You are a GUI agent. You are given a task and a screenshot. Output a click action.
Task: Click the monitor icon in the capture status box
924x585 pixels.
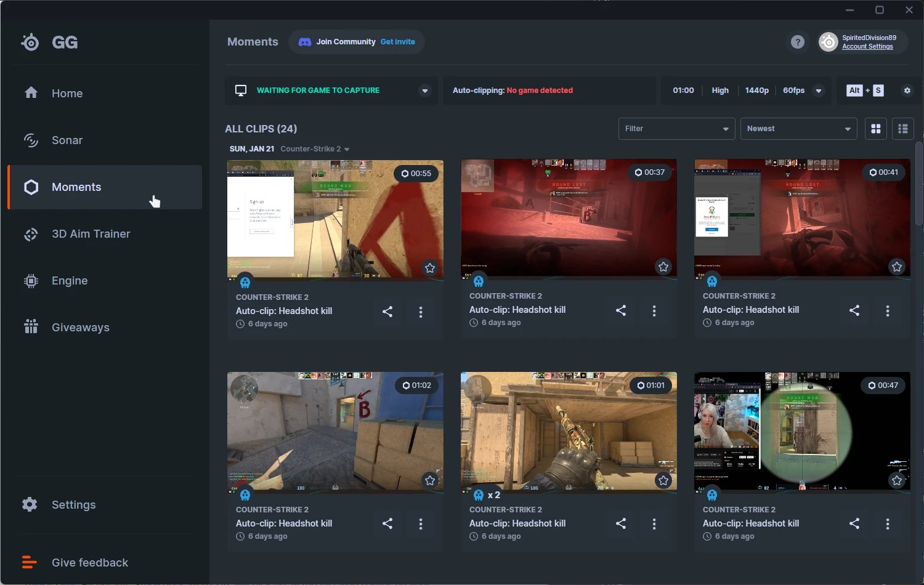(241, 91)
